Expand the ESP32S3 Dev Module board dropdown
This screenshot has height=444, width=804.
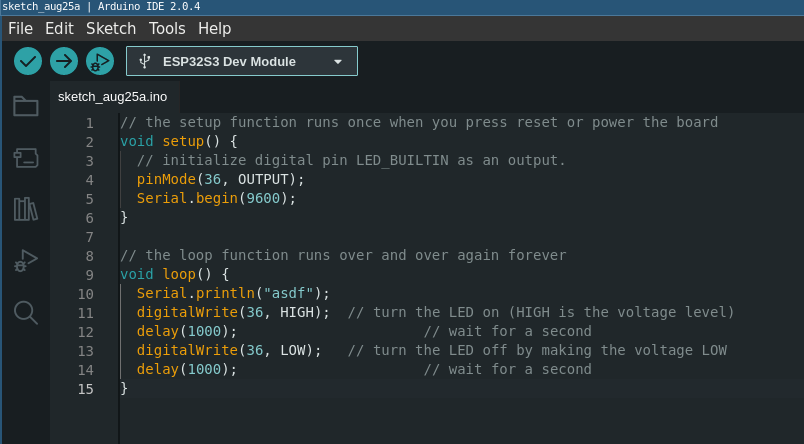click(230, 61)
